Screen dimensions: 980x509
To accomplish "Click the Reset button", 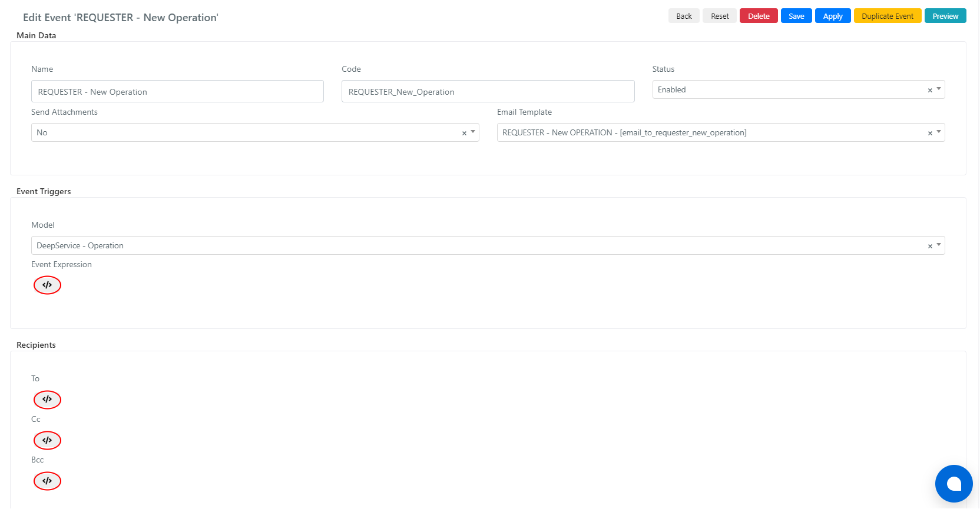I will 720,16.
